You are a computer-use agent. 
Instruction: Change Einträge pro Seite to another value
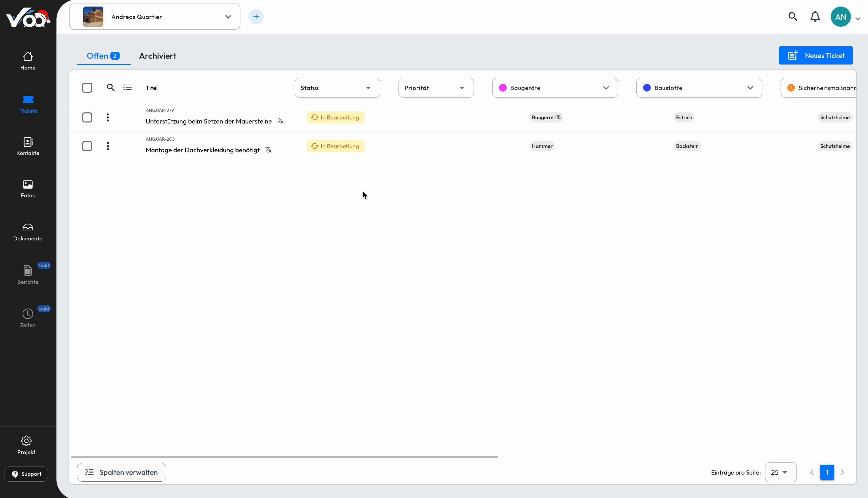781,472
